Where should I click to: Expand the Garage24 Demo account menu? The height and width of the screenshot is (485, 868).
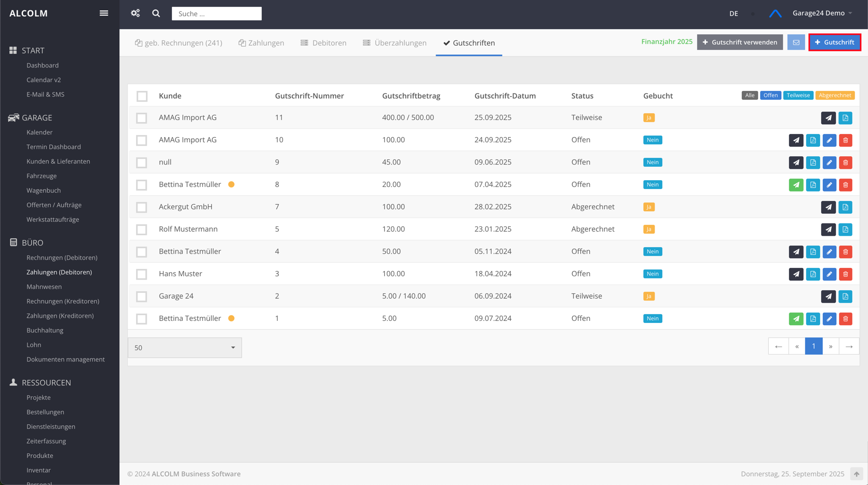(822, 14)
